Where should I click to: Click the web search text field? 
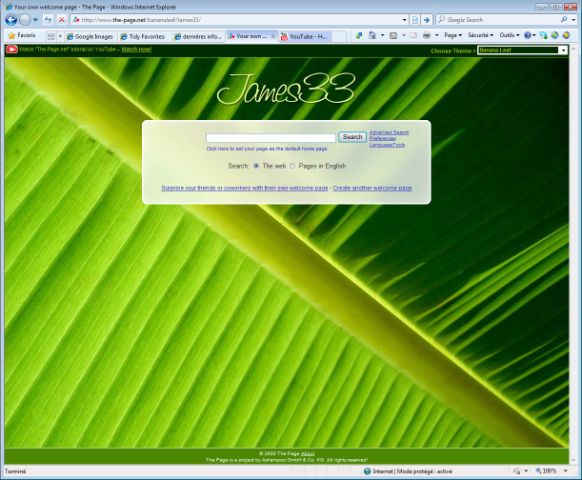pyautogui.click(x=271, y=138)
